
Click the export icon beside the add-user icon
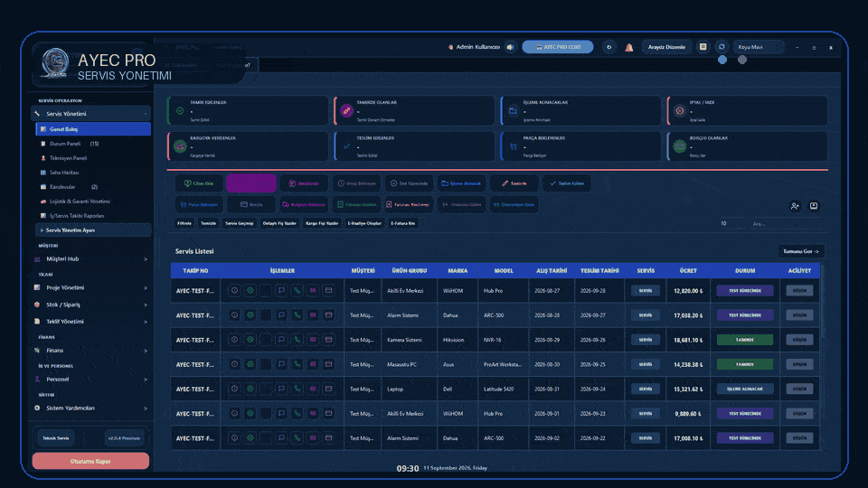[x=814, y=206]
